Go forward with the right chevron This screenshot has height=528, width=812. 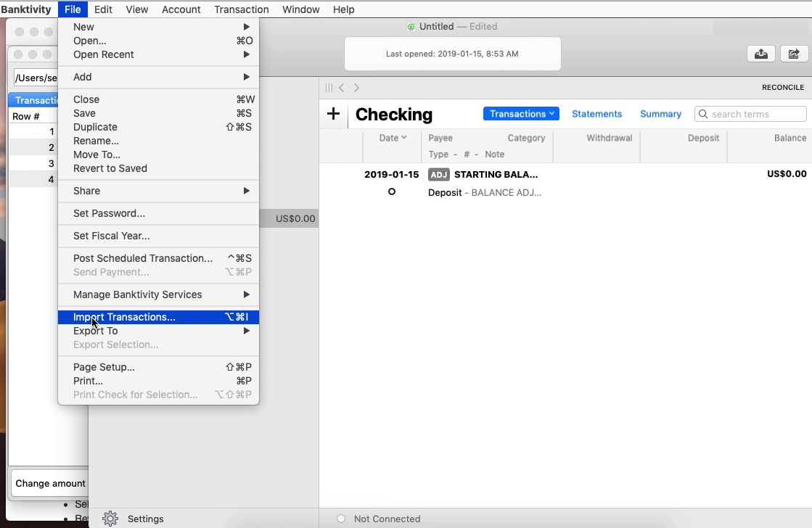click(356, 88)
